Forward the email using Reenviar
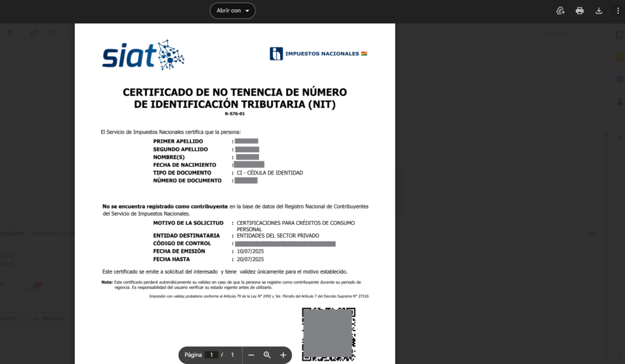 pos(48,319)
